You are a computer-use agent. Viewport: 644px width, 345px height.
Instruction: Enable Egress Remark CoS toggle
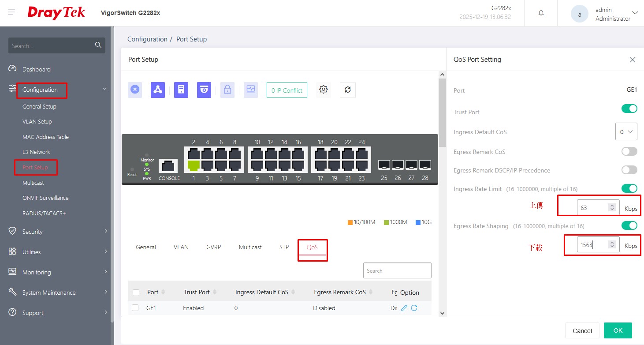tap(629, 152)
